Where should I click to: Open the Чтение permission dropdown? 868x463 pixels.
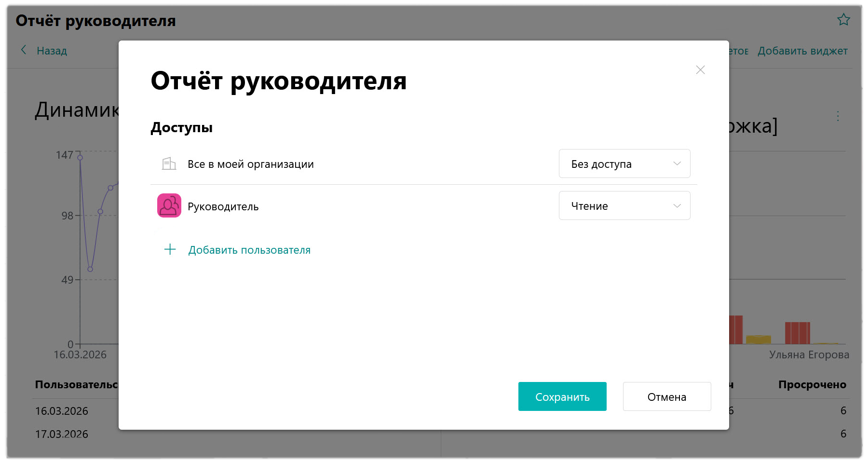624,206
